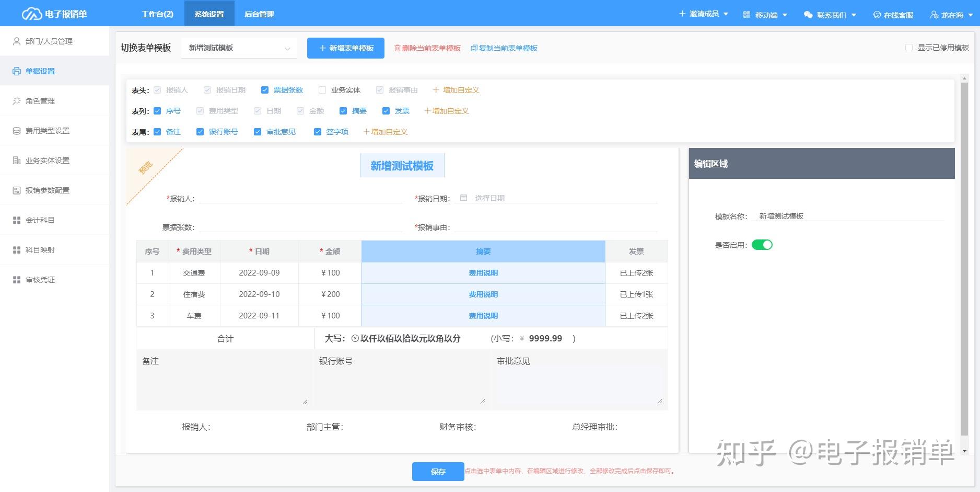
Task: Check the 显示已停用模板 checkbox
Action: [909, 48]
